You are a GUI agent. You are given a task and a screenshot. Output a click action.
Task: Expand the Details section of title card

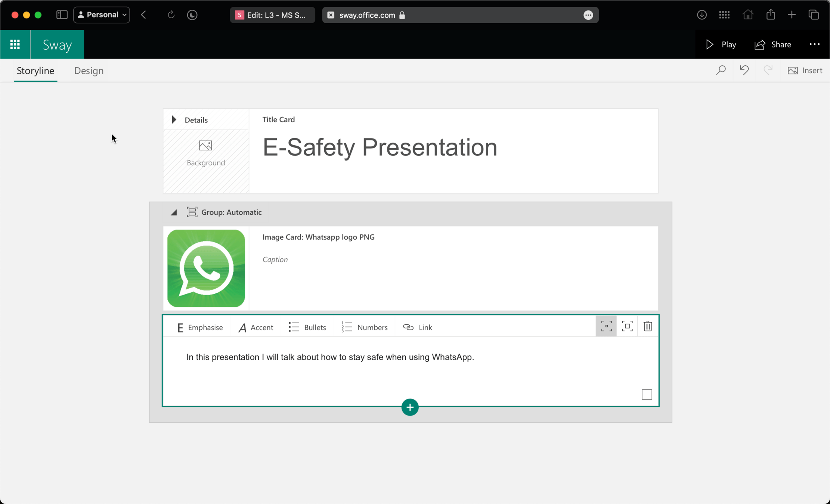(x=174, y=120)
